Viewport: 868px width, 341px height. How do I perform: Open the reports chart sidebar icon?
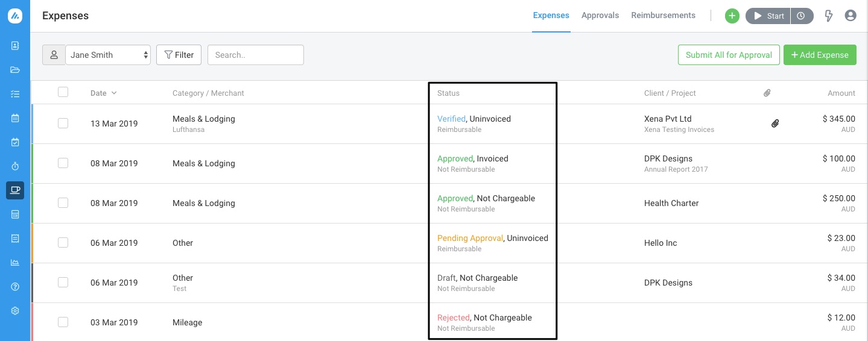tap(15, 263)
